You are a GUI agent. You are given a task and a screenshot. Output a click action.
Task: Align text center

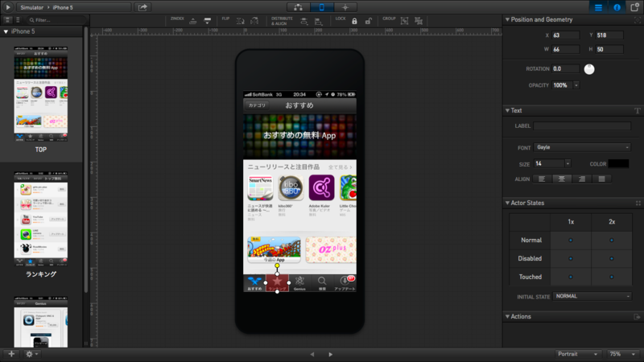tap(561, 179)
